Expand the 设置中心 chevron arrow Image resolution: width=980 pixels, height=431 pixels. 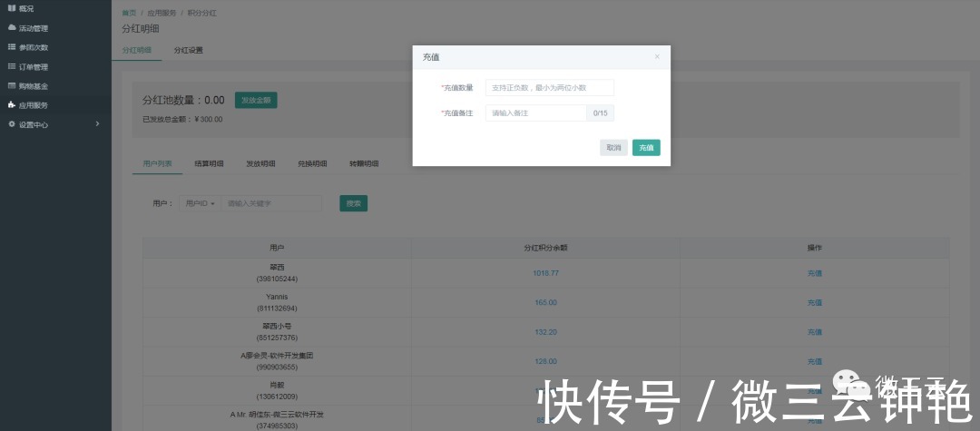point(97,124)
